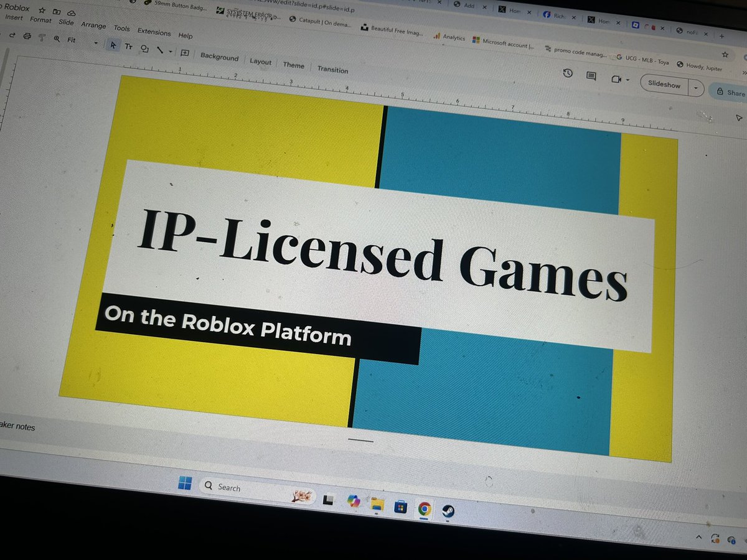Click the zoom magnifier icon
The width and height of the screenshot is (747, 560).
pos(57,39)
